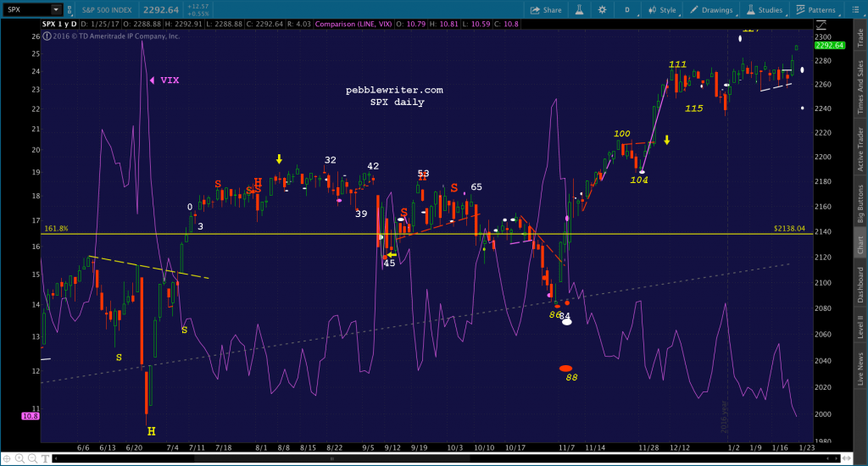Click the crosshair pan icon at bottom left

[7, 458]
